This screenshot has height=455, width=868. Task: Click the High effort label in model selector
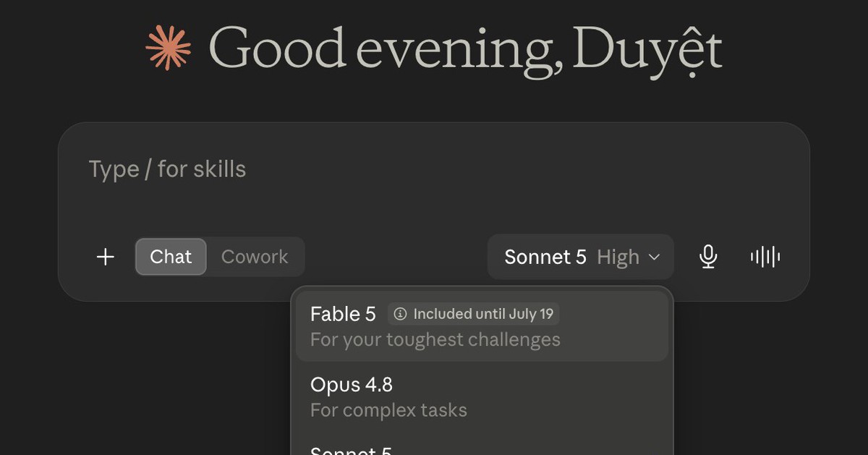pyautogui.click(x=618, y=258)
